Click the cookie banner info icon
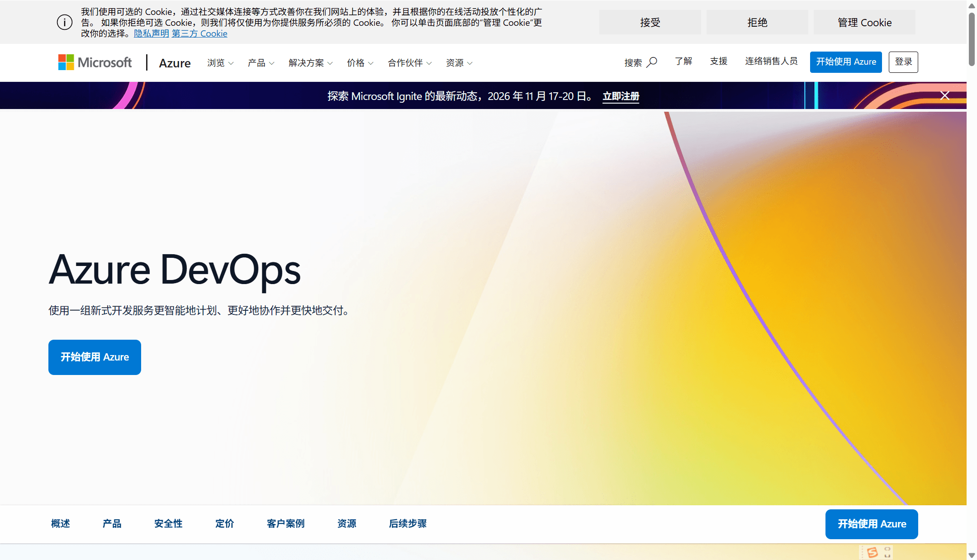977x560 pixels. pos(65,22)
